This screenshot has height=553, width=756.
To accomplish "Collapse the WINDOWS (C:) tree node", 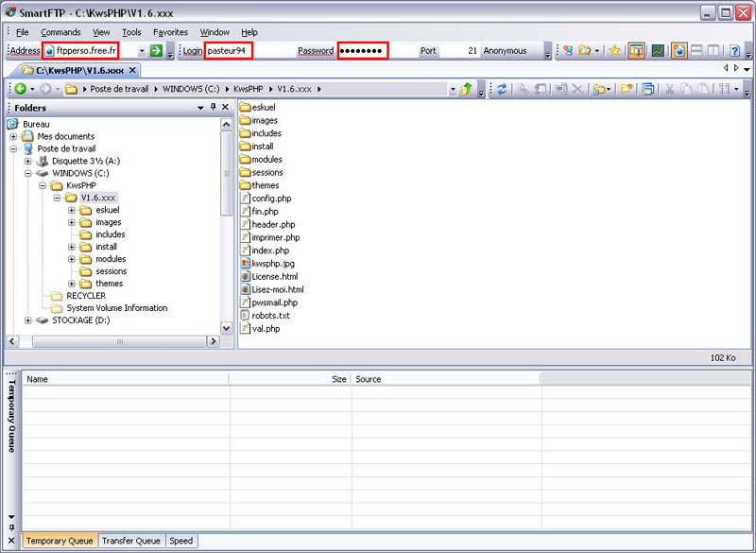I will pyautogui.click(x=28, y=173).
